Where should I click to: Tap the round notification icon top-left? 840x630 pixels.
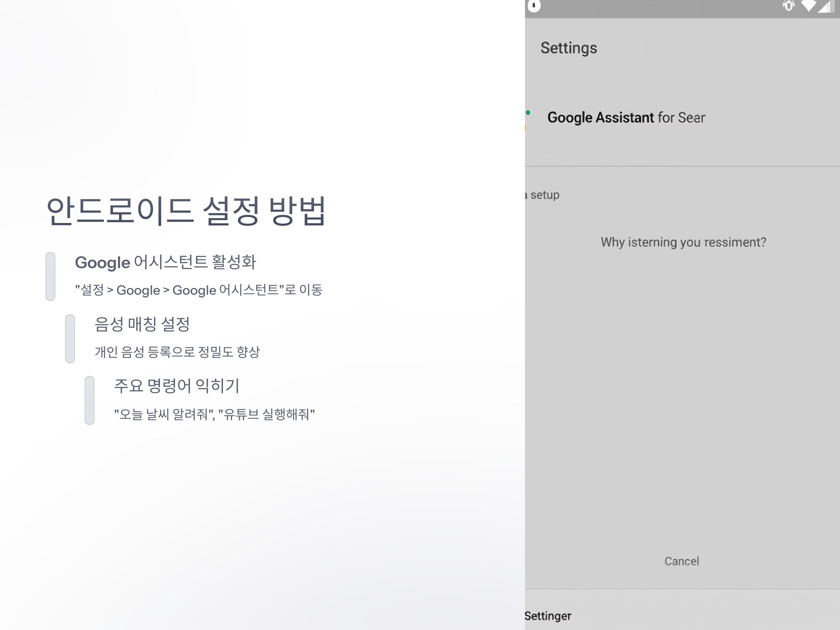[534, 5]
